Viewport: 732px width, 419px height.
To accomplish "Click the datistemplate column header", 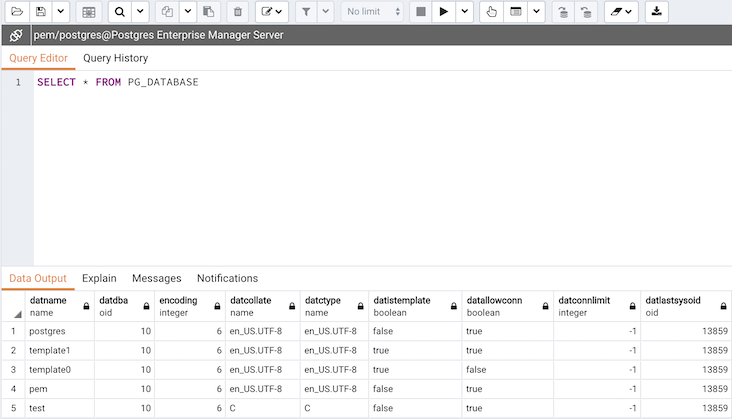I will pyautogui.click(x=415, y=307).
